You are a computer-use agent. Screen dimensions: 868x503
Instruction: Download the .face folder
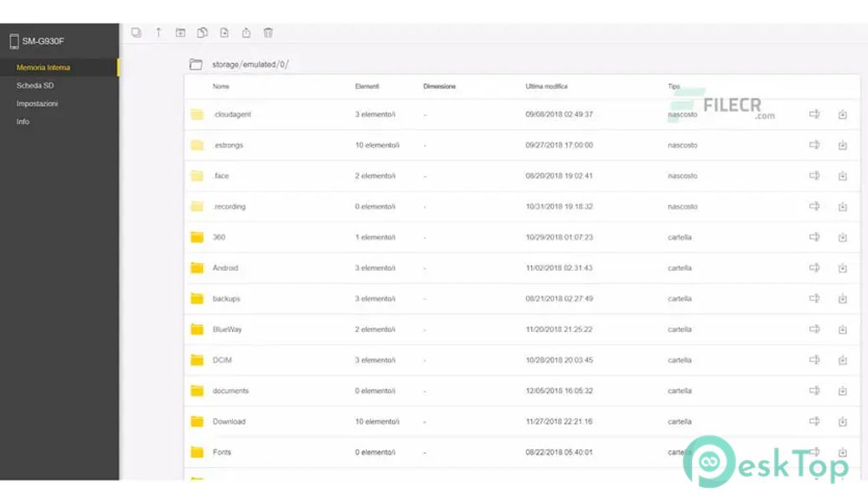[843, 176]
